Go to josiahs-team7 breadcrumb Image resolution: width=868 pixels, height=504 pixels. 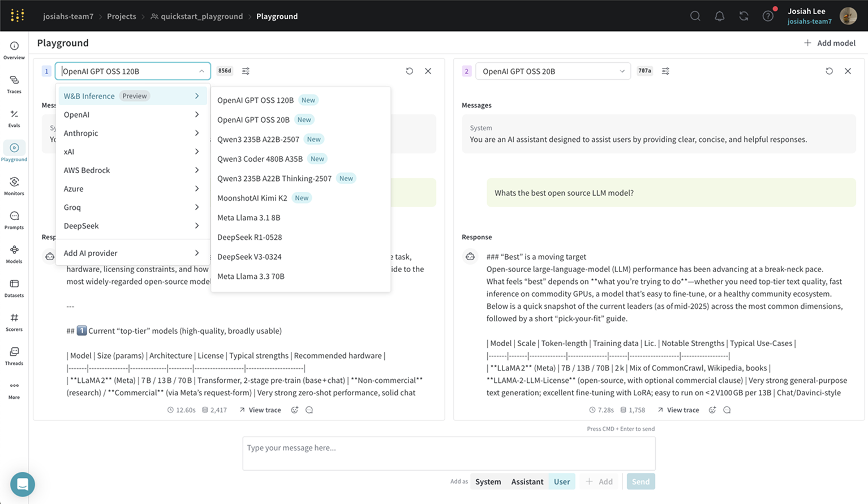[x=68, y=16]
